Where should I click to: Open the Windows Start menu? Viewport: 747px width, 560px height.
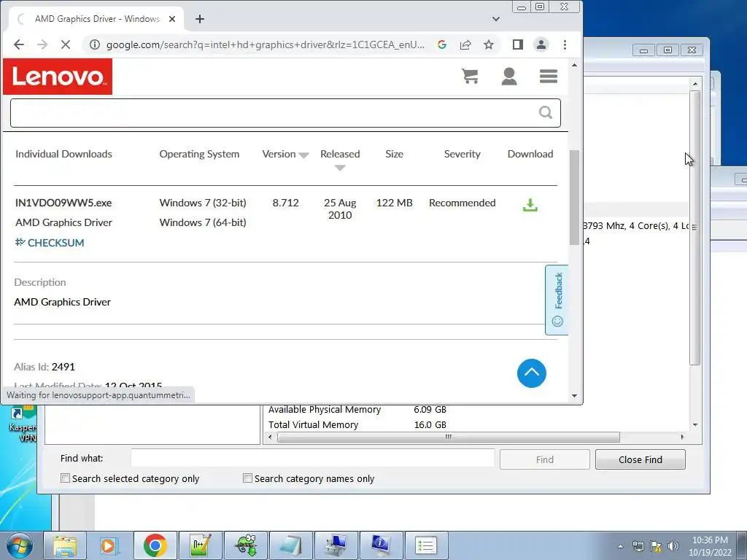click(x=19, y=545)
